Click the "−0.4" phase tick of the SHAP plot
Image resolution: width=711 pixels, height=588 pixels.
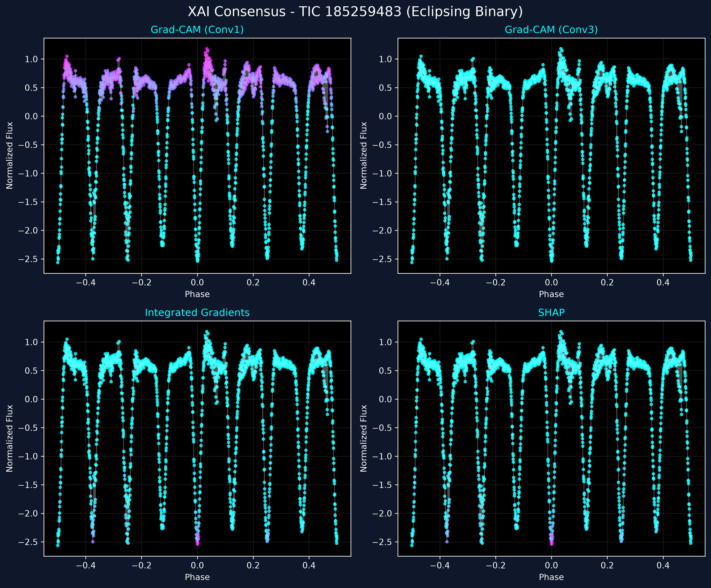(x=439, y=565)
